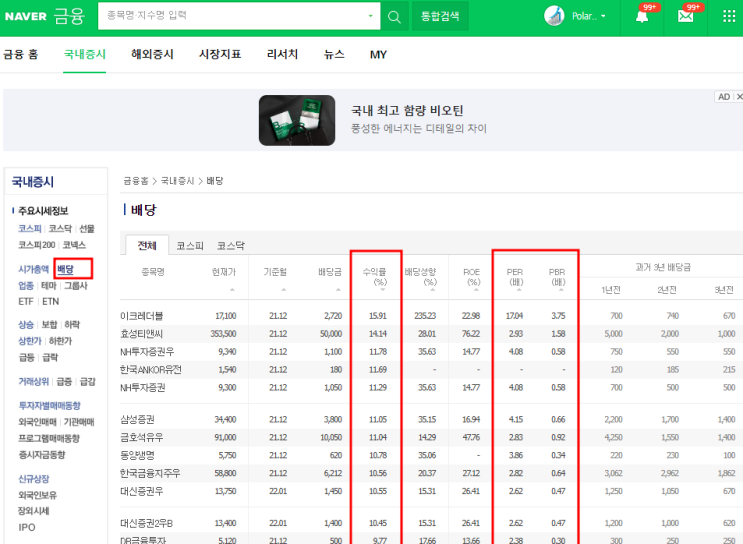Sort by PBR column arrow

[561, 290]
